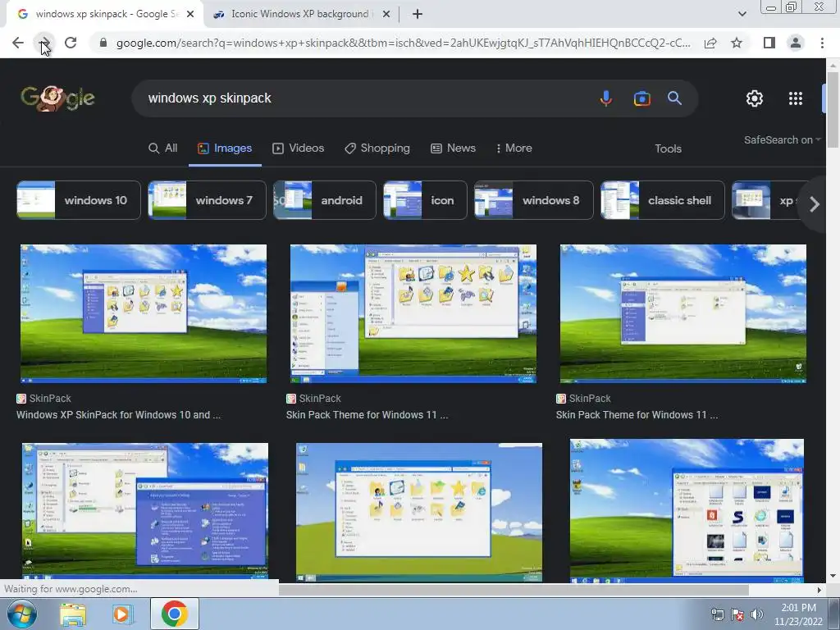Open the search Tools button
The image size is (840, 630).
[x=668, y=149]
